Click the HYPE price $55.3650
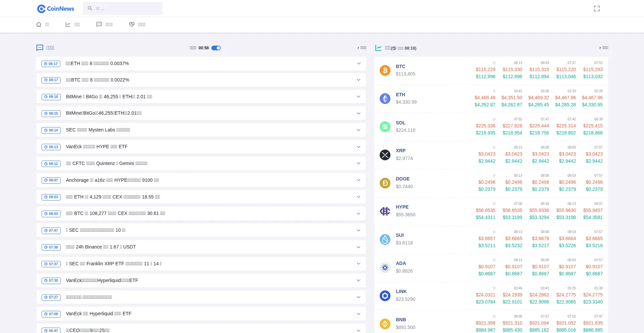The image size is (644, 333). click(x=406, y=215)
